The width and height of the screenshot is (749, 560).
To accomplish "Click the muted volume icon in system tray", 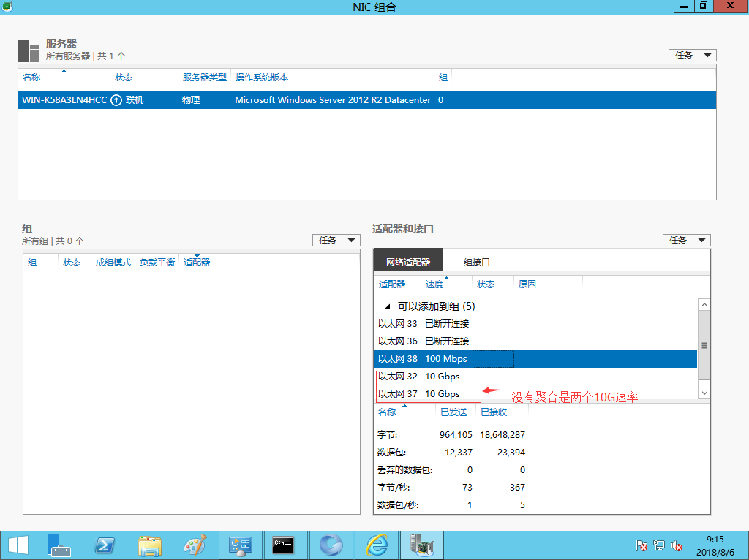I will pos(677,545).
